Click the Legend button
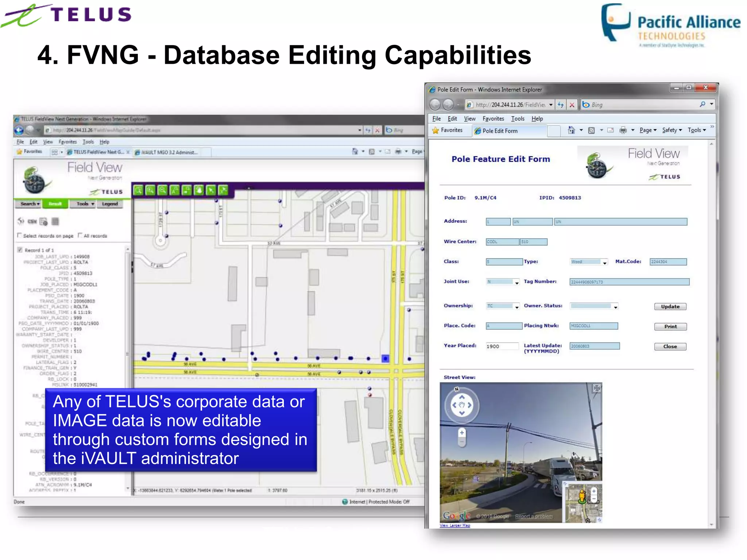747x560 pixels. [x=110, y=204]
